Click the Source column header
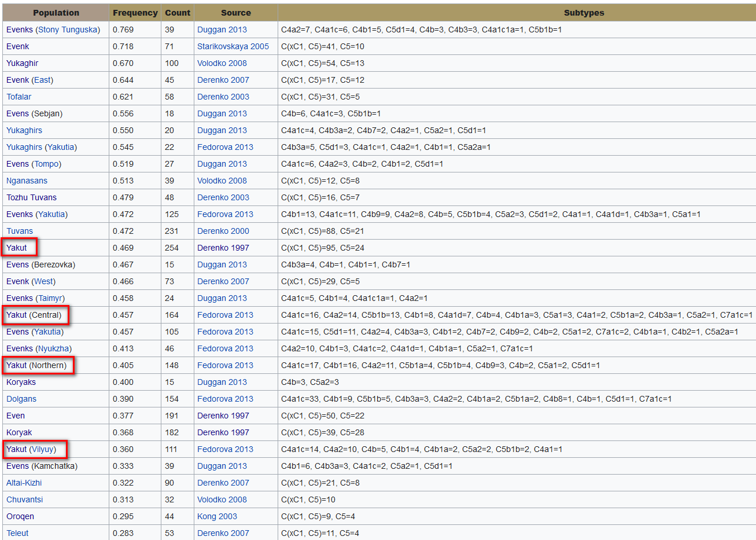756x540 pixels. [x=236, y=13]
